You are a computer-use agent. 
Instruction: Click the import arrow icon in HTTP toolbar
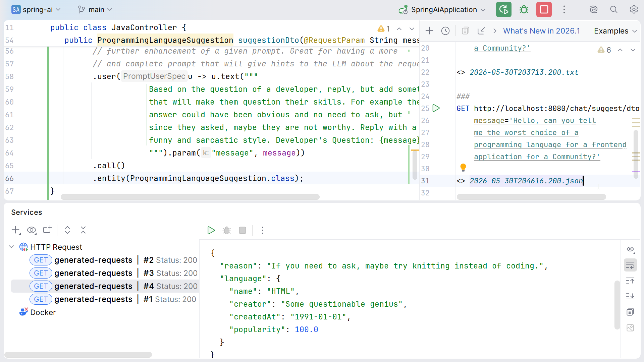481,31
